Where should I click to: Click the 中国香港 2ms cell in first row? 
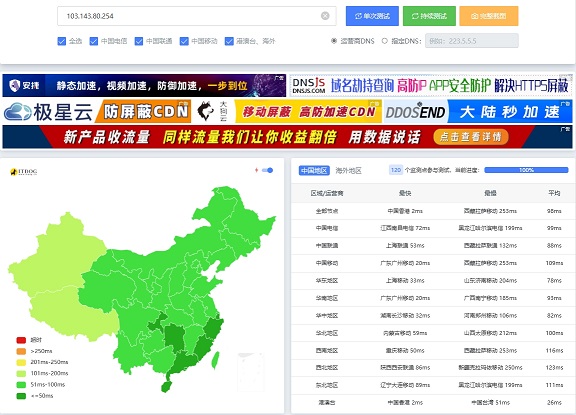(x=405, y=211)
